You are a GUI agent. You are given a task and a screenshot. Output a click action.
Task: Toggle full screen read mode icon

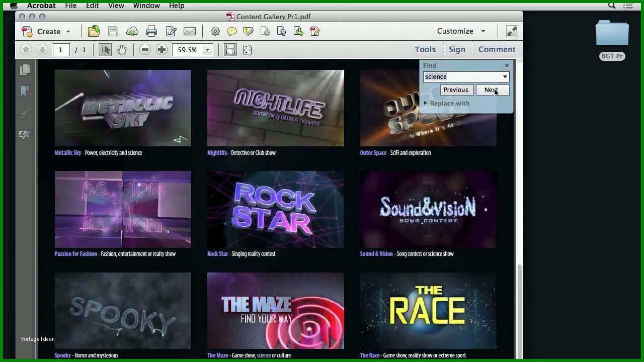click(x=512, y=31)
